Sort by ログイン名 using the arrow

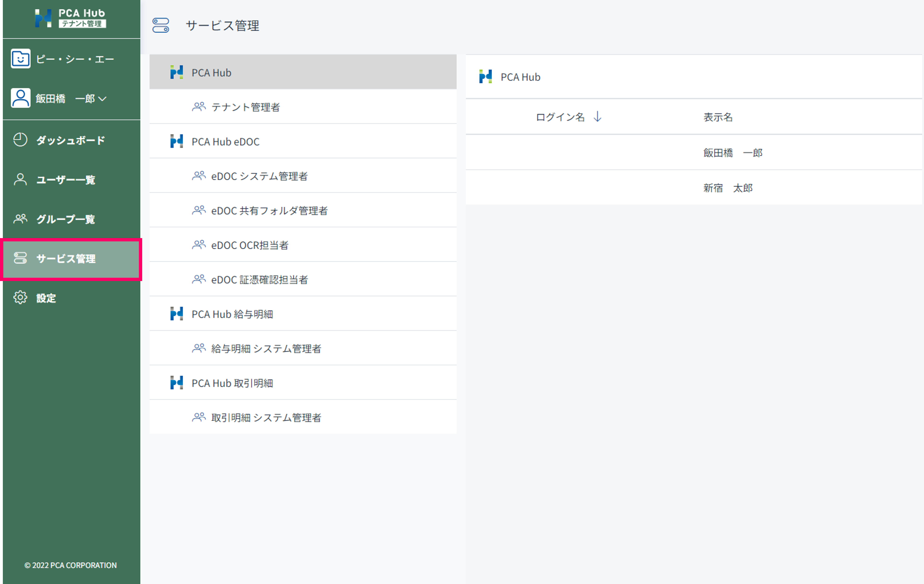pyautogui.click(x=597, y=117)
